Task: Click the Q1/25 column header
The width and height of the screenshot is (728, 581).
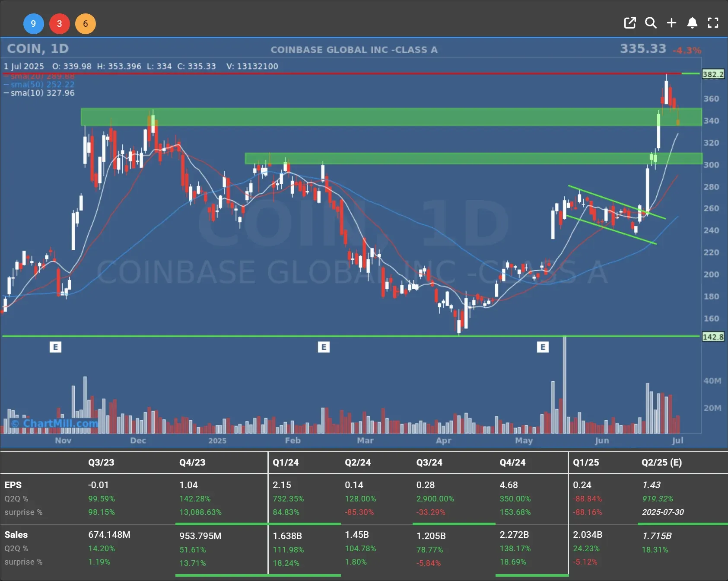Action: (586, 462)
